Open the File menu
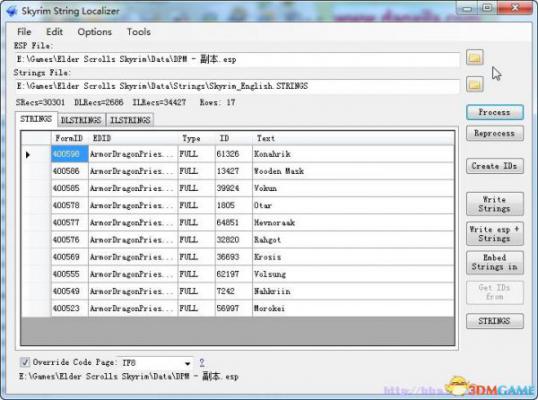The height and width of the screenshot is (400, 538). 24,32
